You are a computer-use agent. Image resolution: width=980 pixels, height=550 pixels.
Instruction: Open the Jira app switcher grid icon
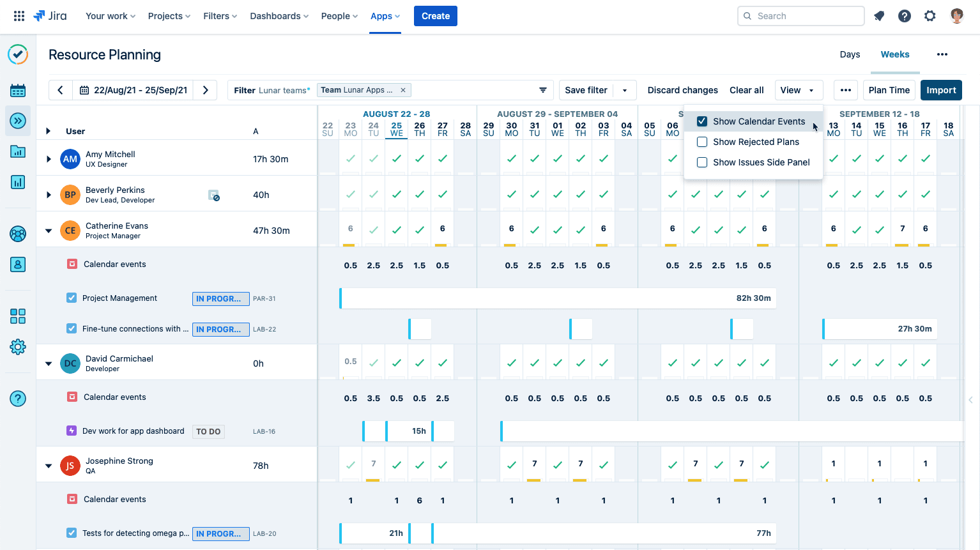pyautogui.click(x=19, y=15)
